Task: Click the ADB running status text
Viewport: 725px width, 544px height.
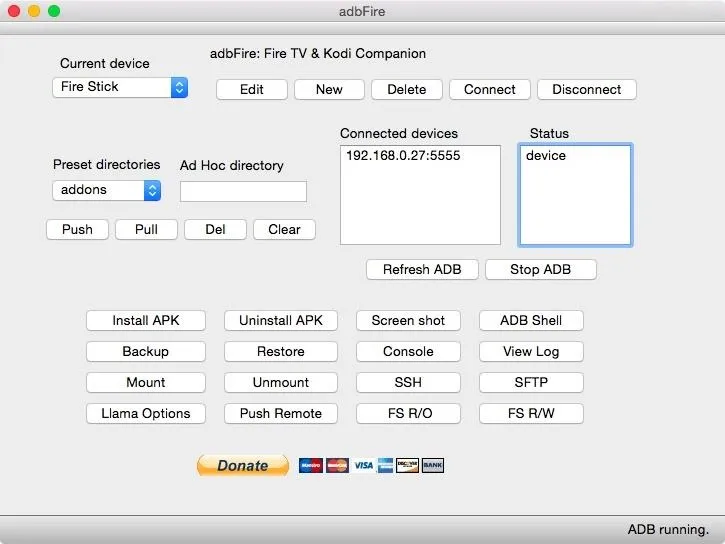Action: pyautogui.click(x=668, y=529)
